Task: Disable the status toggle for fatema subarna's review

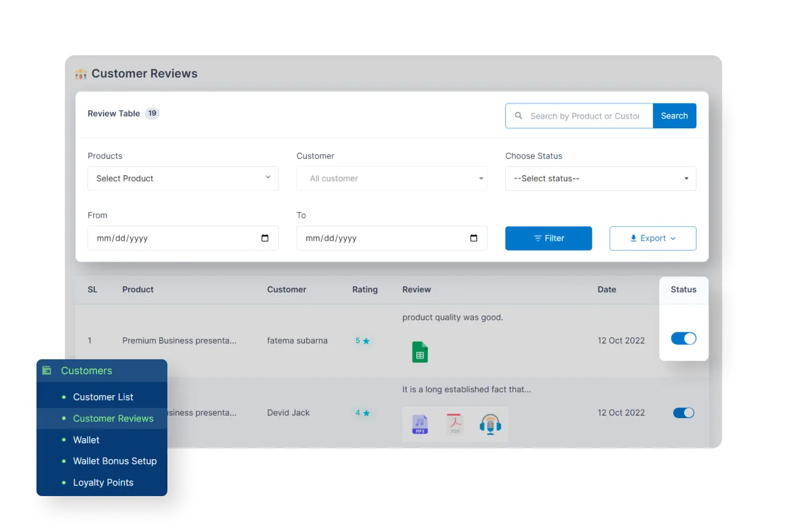Action: coord(683,338)
